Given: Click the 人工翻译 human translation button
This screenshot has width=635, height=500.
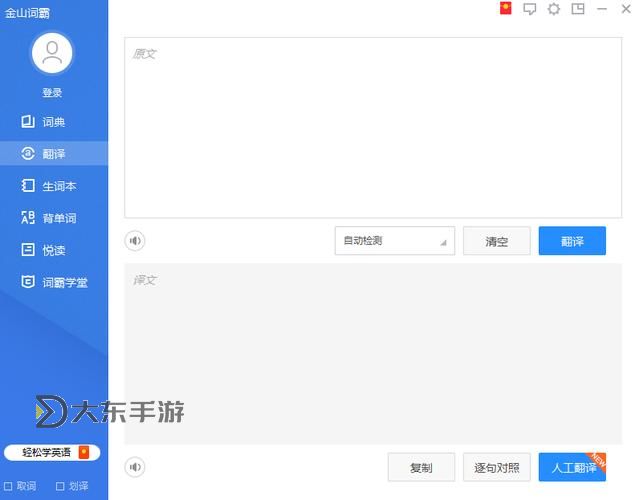Looking at the screenshot, I should [x=572, y=467].
